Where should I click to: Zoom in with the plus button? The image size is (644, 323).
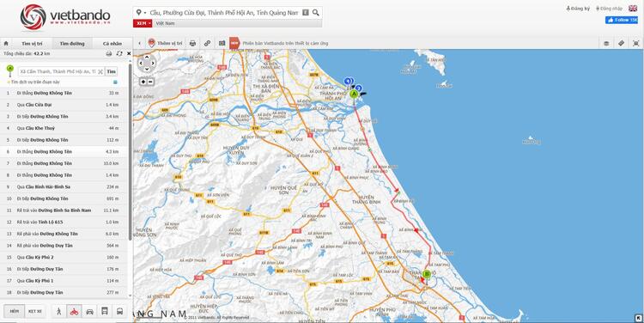click(x=143, y=82)
